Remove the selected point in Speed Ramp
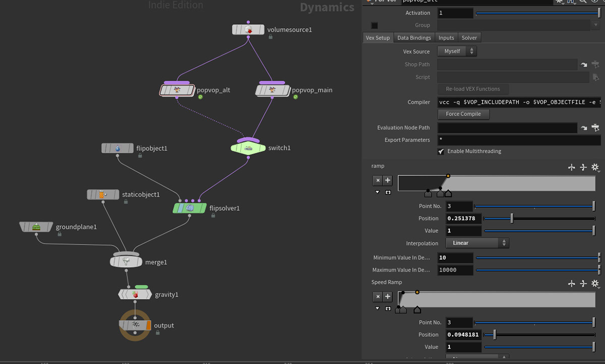605x364 pixels. (x=378, y=297)
